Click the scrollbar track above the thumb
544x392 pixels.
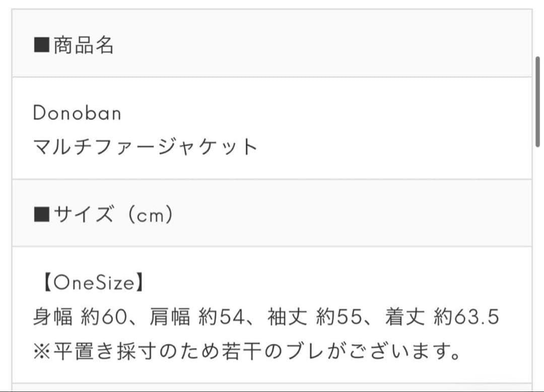coord(537,30)
